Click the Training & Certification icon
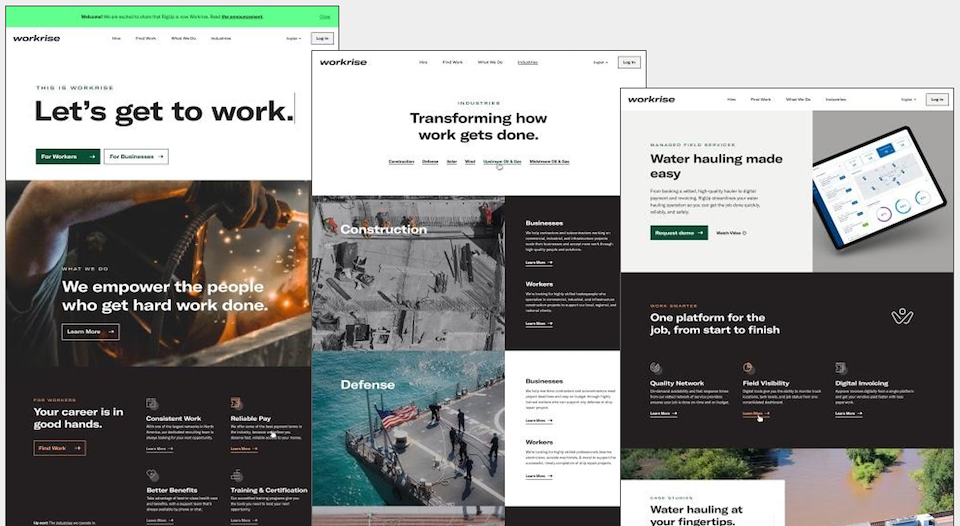The height and width of the screenshot is (526, 960). (236, 475)
